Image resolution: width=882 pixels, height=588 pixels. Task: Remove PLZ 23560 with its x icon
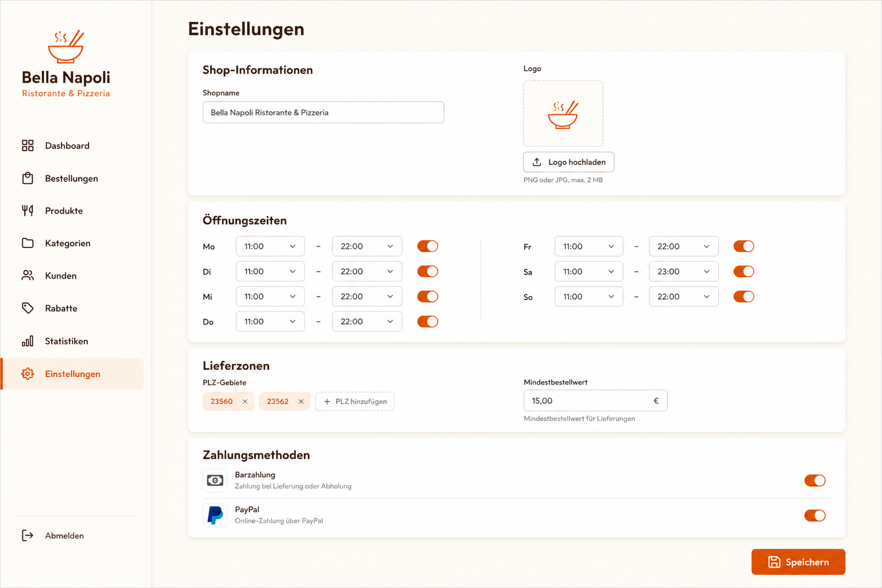coord(245,401)
